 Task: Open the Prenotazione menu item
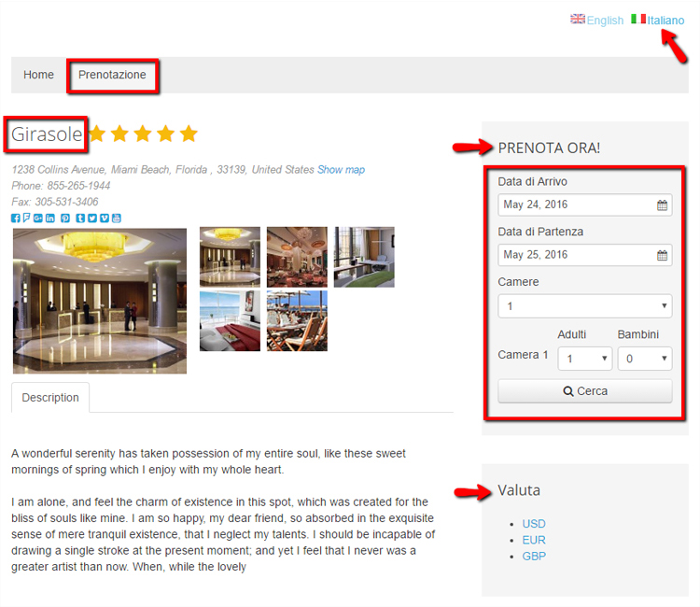click(x=112, y=75)
